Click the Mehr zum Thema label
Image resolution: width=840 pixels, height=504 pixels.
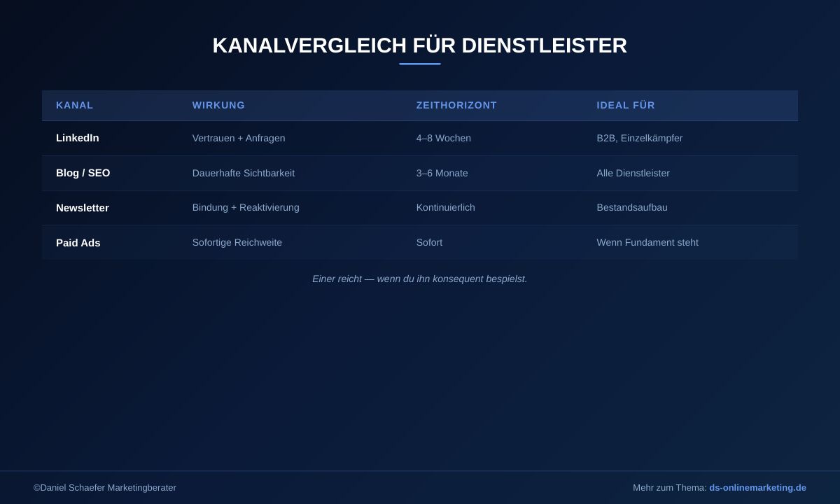click(x=670, y=487)
